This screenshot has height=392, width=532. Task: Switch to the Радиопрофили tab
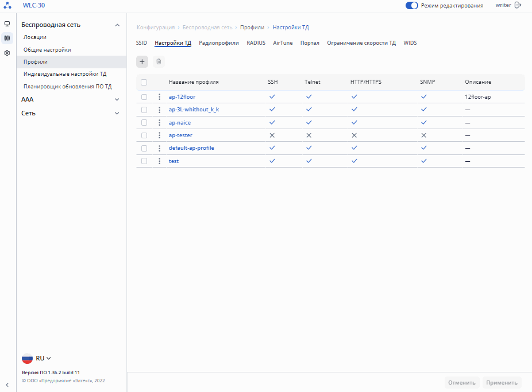tap(219, 43)
